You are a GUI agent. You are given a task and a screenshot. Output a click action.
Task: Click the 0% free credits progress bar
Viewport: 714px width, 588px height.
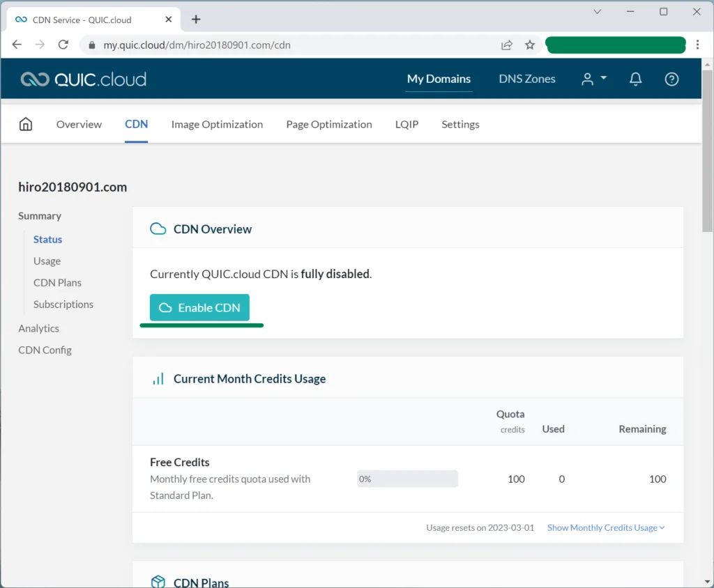coord(407,479)
